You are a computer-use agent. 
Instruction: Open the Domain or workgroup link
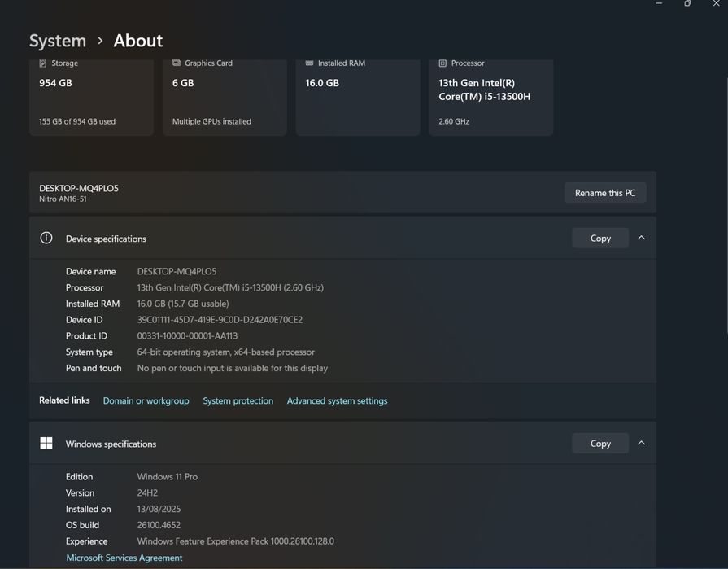[146, 400]
